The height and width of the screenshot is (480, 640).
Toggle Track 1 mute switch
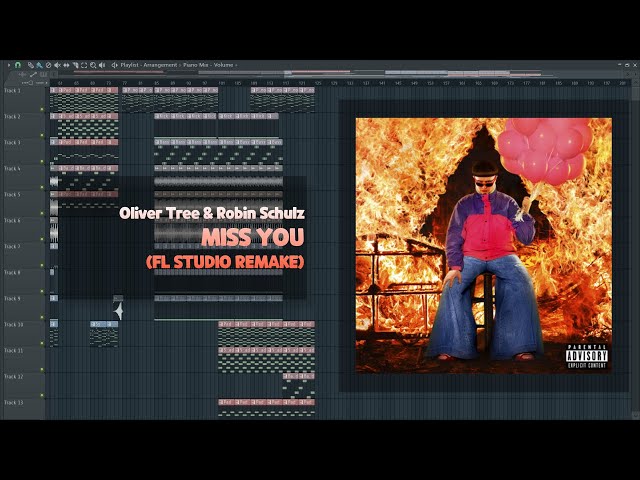[x=42, y=109]
